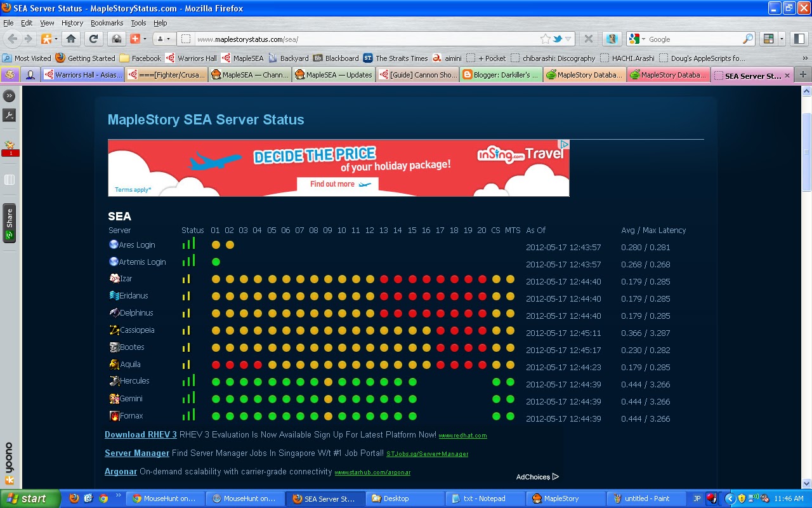Click the Cassiopeia server star icon
The height and width of the screenshot is (508, 812).
coord(114,330)
